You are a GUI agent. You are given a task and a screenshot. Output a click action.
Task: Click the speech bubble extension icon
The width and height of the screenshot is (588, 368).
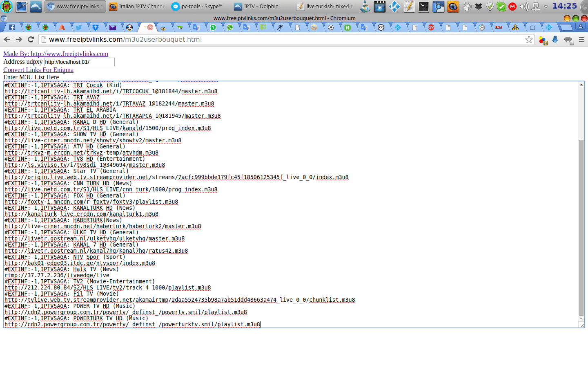(x=568, y=40)
